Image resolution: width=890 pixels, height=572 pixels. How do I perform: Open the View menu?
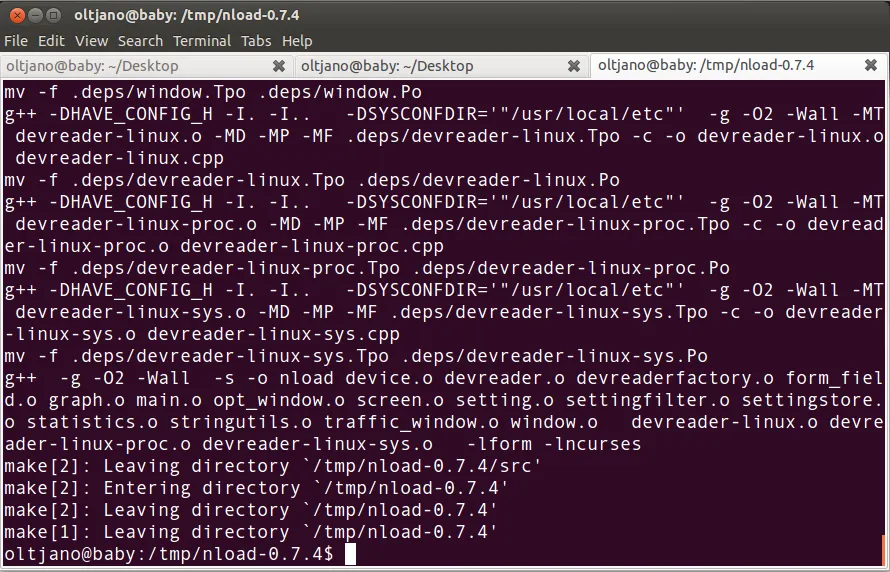[91, 41]
